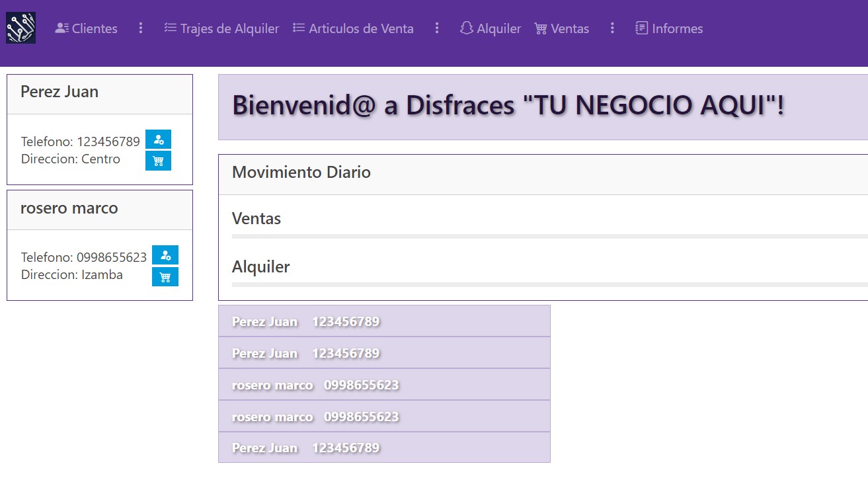Viewport: 868px width, 482px height.
Task: Expand the three-dot menu after Ventas
Action: (x=612, y=28)
